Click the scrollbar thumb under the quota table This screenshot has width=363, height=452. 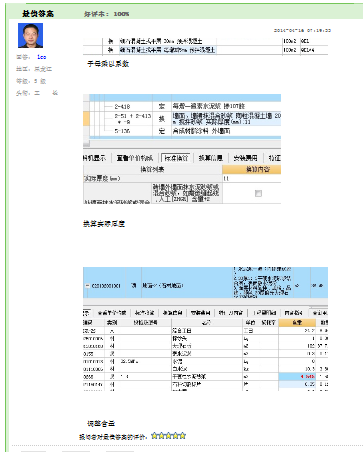[x=86, y=143]
